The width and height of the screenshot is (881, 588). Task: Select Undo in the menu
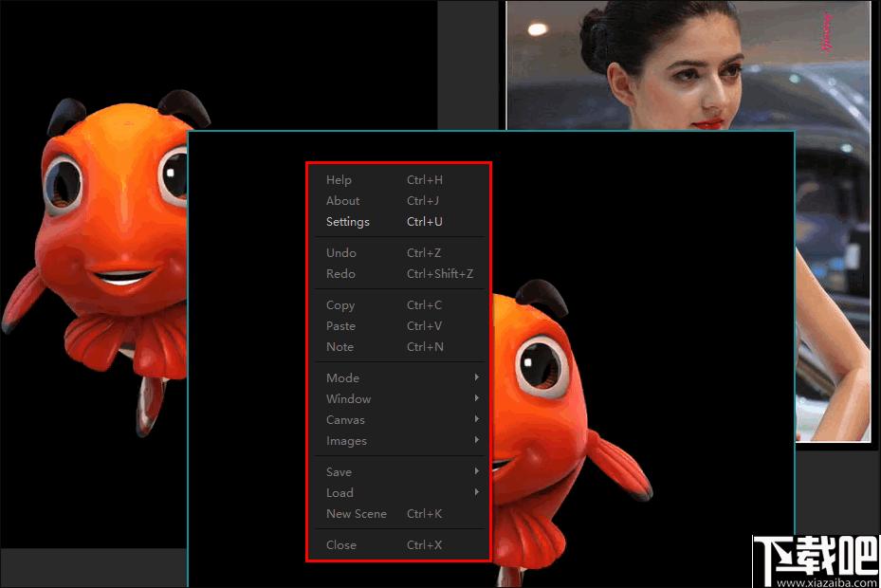[x=399, y=253]
